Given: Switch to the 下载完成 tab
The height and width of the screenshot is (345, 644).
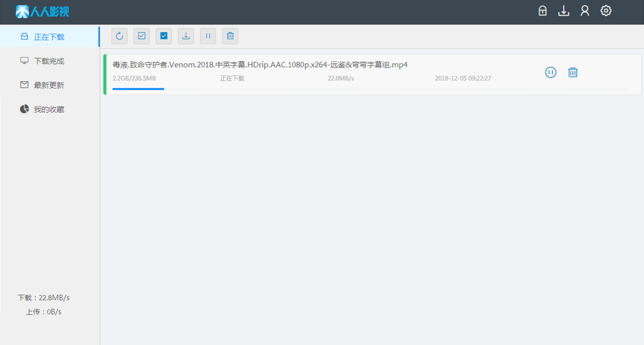Looking at the screenshot, I should click(x=50, y=61).
